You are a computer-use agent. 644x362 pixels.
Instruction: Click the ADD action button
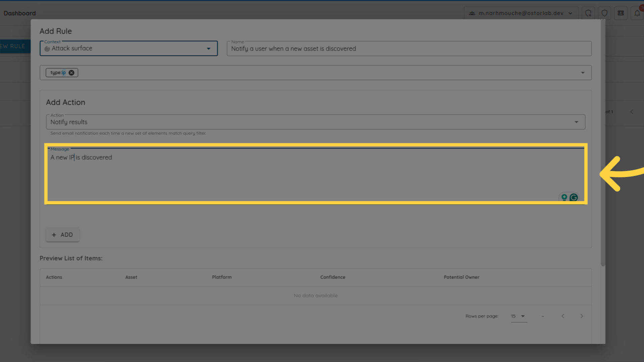pos(62,235)
